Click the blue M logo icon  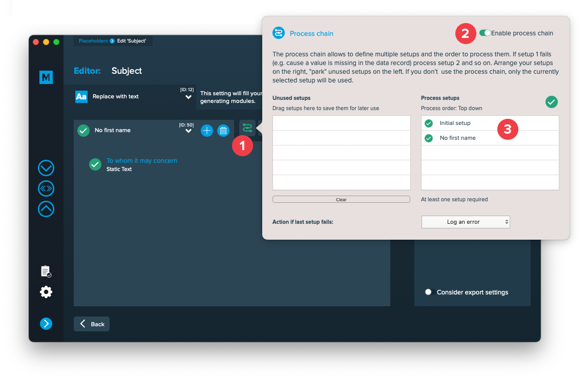[46, 77]
